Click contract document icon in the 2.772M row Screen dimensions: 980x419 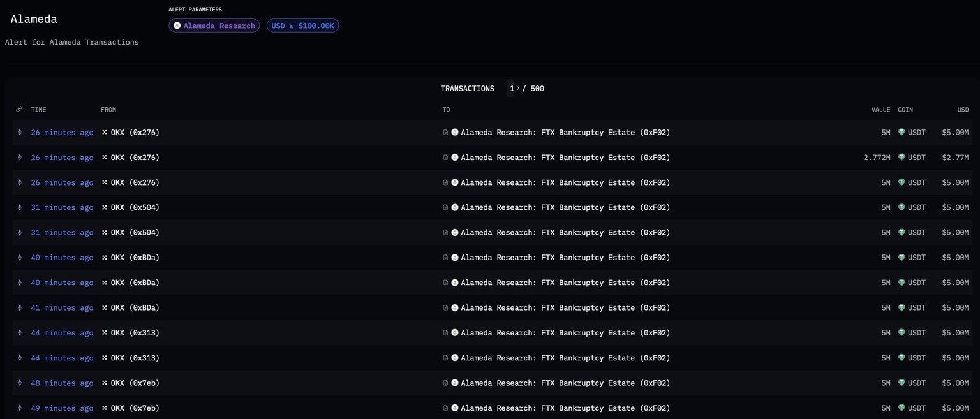(445, 158)
